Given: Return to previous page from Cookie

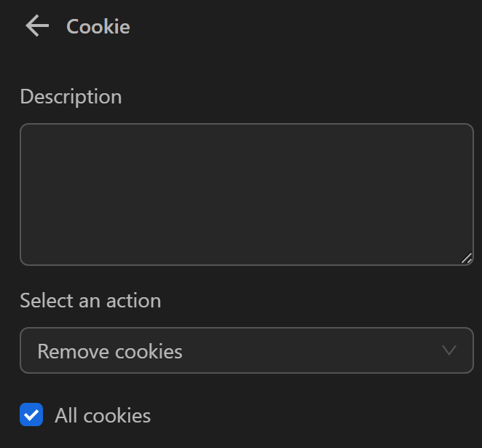Looking at the screenshot, I should click(x=36, y=27).
